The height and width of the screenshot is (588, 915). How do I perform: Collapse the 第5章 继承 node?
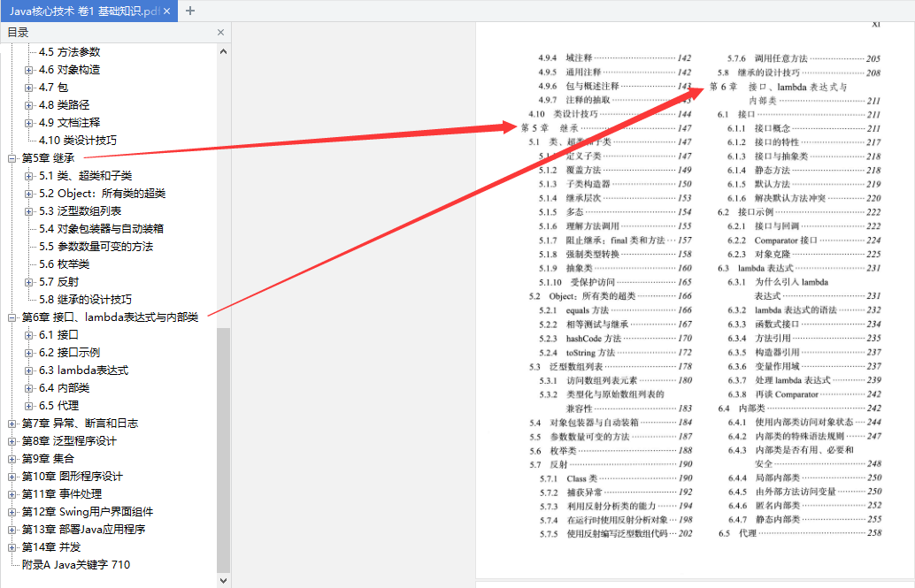tap(12, 158)
